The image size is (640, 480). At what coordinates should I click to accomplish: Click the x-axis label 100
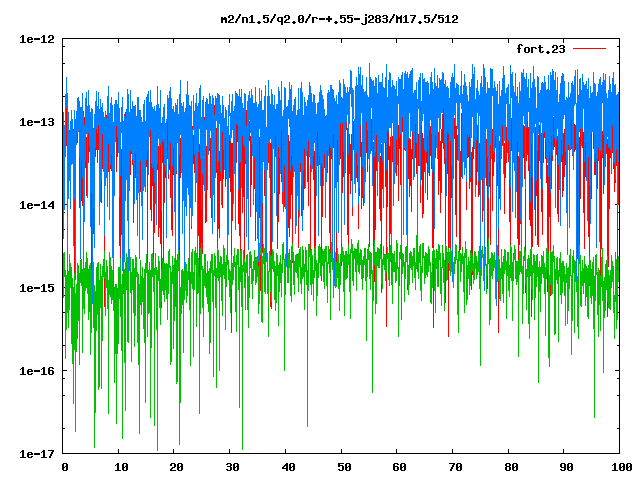pyautogui.click(x=622, y=467)
